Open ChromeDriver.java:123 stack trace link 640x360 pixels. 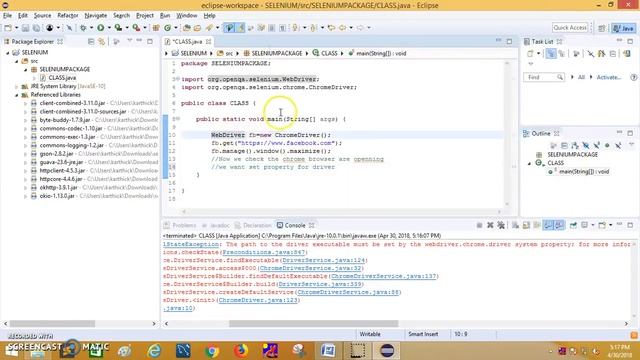pyautogui.click(x=258, y=300)
